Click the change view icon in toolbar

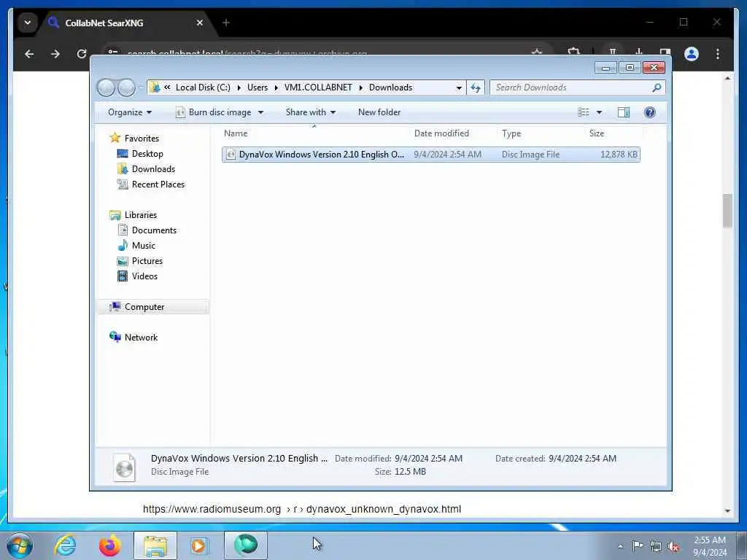tap(583, 112)
